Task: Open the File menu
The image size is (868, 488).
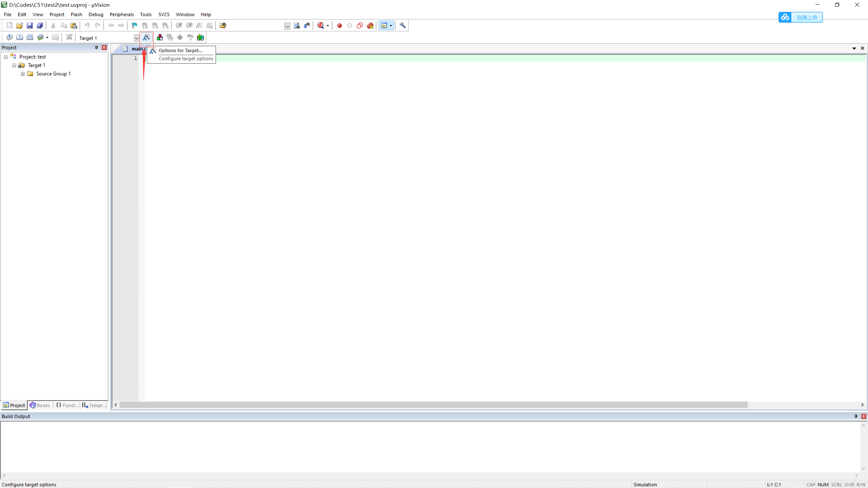Action: tap(7, 15)
